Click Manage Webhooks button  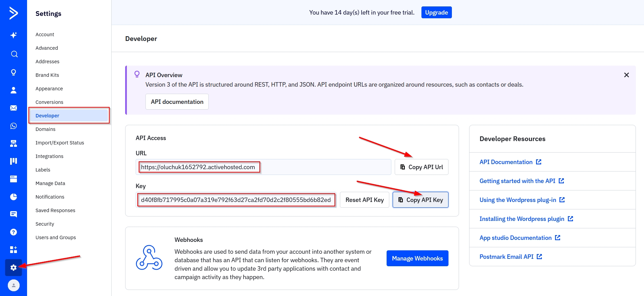tap(417, 258)
